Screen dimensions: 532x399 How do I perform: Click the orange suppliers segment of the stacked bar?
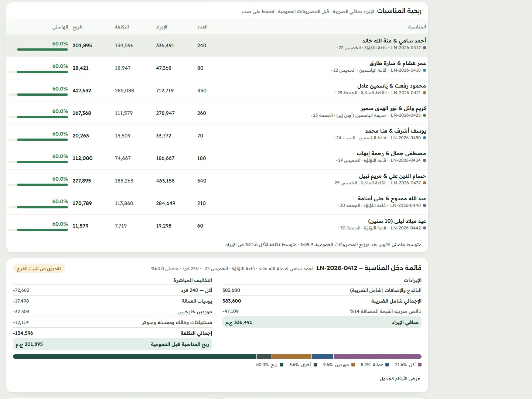point(292,357)
